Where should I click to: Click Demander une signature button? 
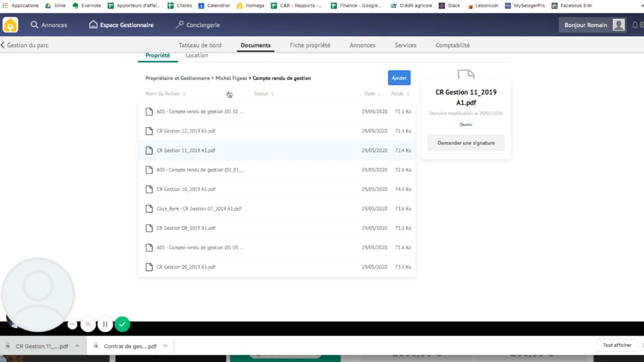tap(466, 143)
